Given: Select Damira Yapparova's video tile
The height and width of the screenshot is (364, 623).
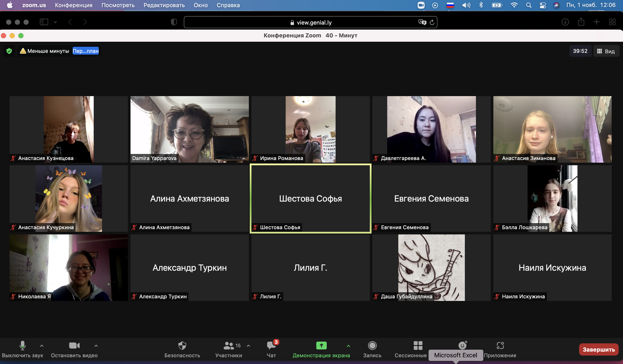Looking at the screenshot, I should 189,129.
